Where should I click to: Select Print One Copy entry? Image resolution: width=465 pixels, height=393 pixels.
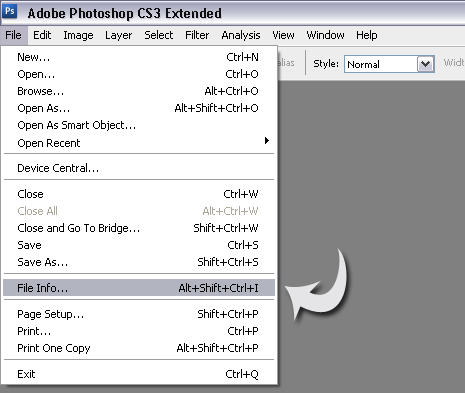point(139,348)
